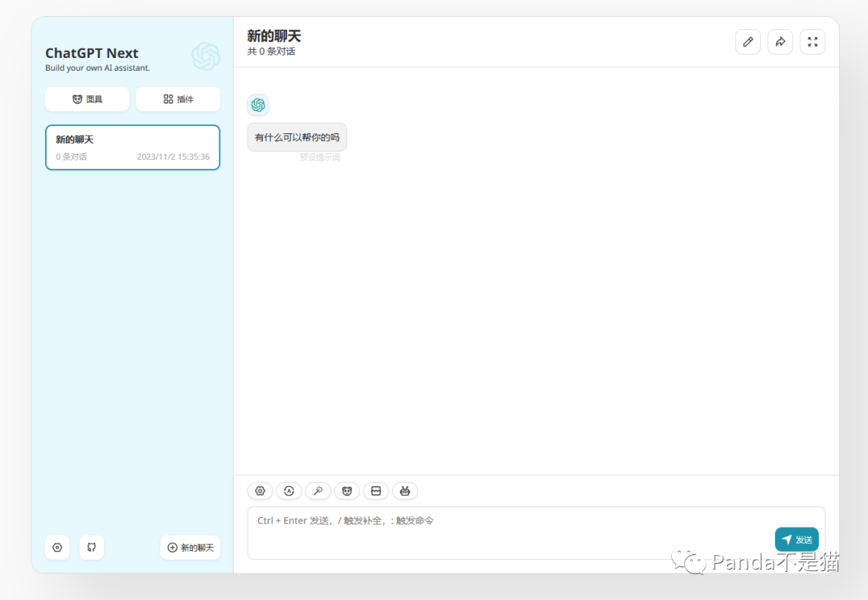Viewport: 868px width, 600px height.
Task: Focus the message input text area
Action: click(536, 533)
